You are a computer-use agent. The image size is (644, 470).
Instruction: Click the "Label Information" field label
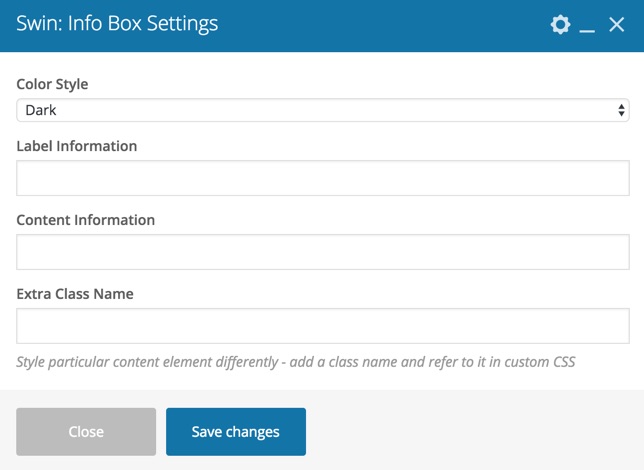point(77,146)
